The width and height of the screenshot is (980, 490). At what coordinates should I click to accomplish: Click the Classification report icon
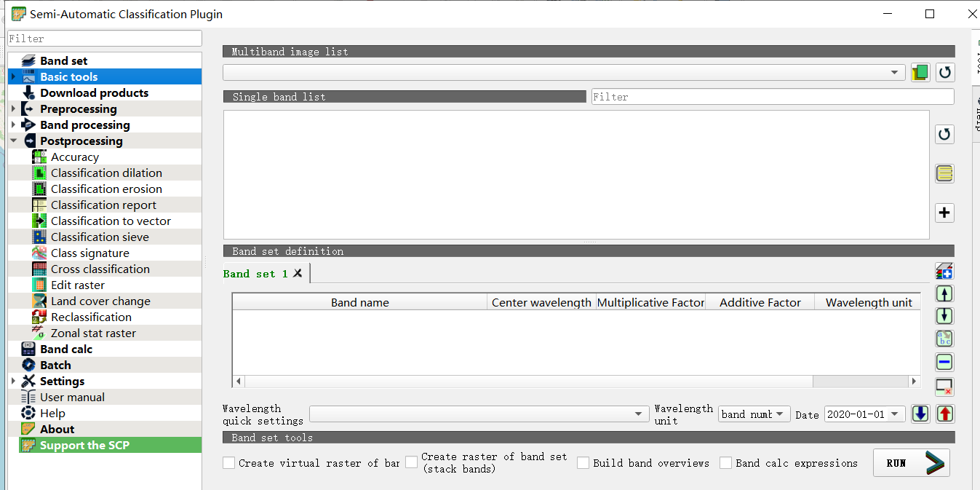coord(39,205)
